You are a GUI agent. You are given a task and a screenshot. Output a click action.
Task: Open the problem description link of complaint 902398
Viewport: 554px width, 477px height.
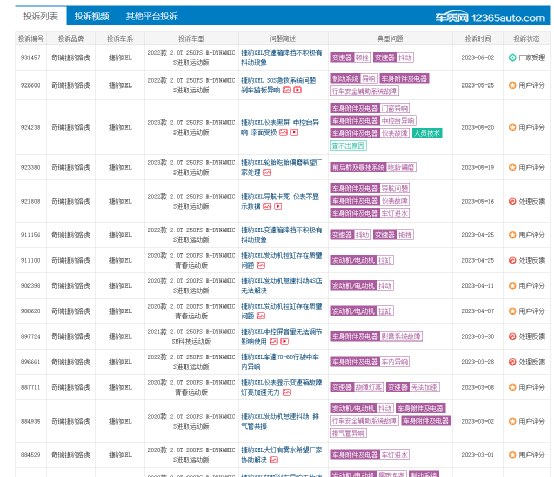click(x=282, y=285)
